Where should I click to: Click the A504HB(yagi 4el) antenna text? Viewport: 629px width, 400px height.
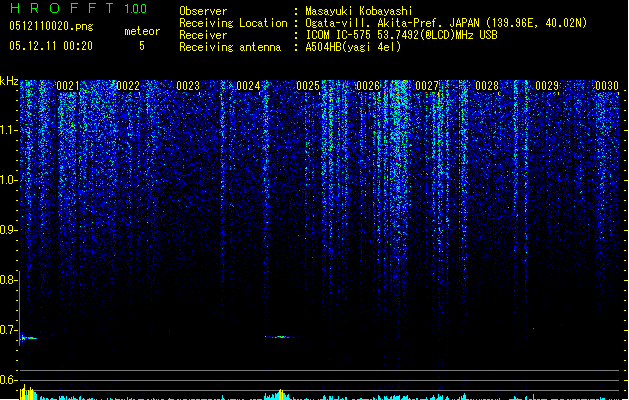point(353,47)
